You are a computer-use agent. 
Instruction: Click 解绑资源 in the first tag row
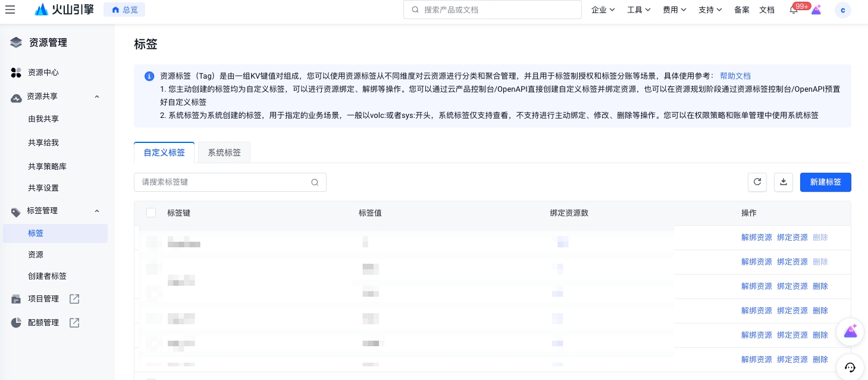click(x=757, y=237)
